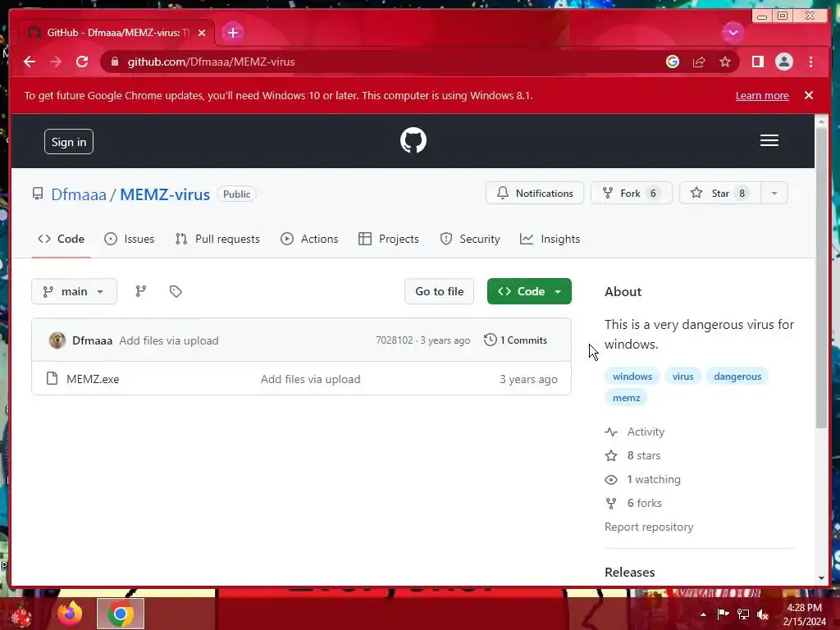Reload the GitHub page
840x630 pixels.
coord(82,62)
